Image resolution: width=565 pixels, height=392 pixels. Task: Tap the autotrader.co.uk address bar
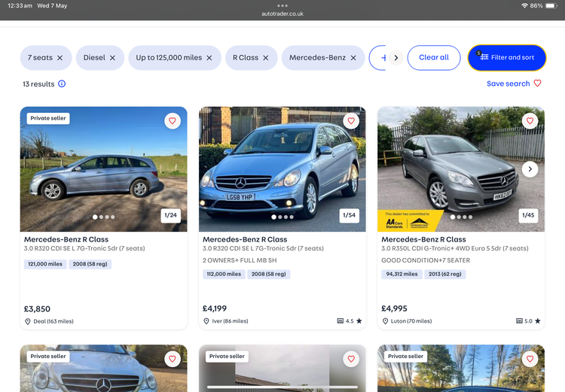pyautogui.click(x=282, y=14)
